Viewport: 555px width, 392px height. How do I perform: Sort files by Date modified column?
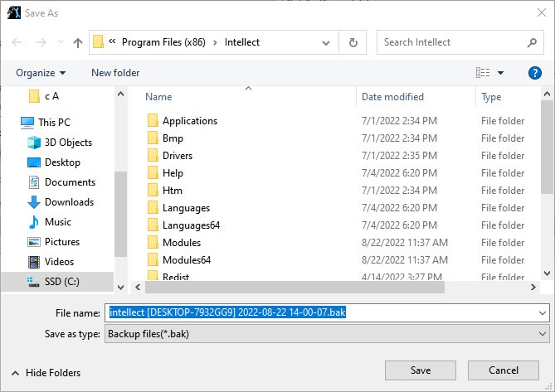point(392,97)
